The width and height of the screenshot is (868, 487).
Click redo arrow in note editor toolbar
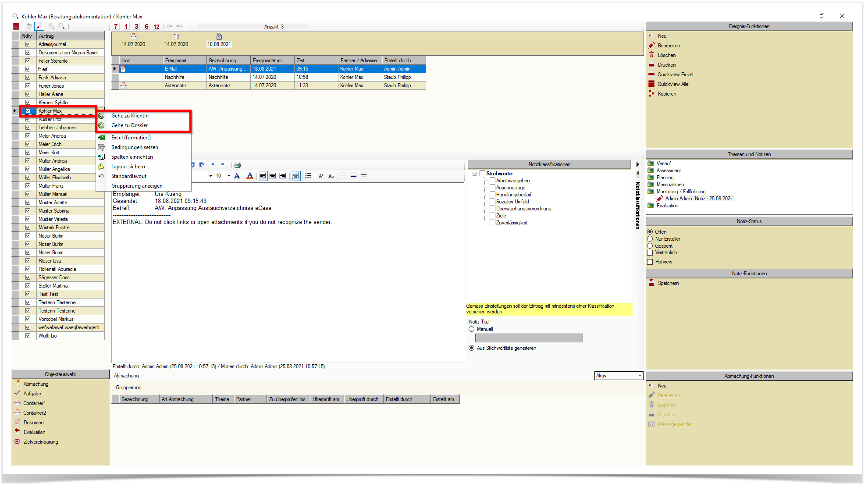202,165
